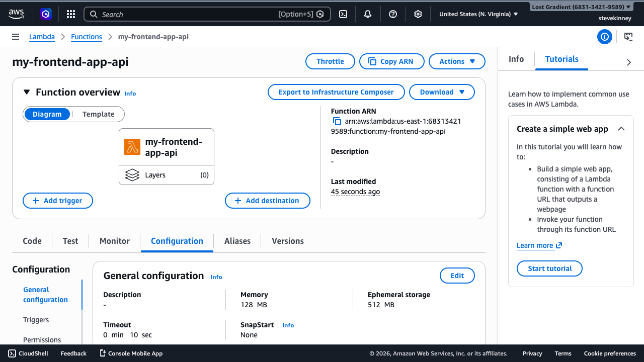The width and height of the screenshot is (644, 362).
Task: Click the Last modified '45 seconds ago' text
Action: click(x=355, y=192)
